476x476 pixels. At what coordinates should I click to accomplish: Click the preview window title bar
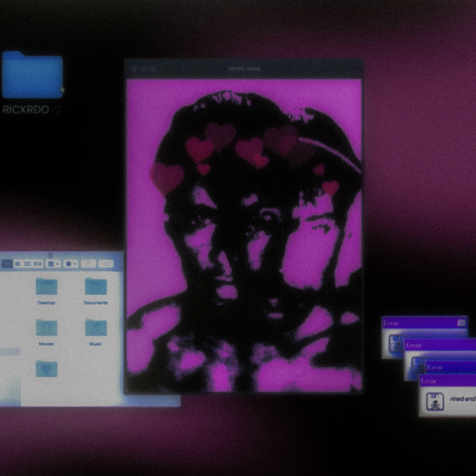click(244, 69)
